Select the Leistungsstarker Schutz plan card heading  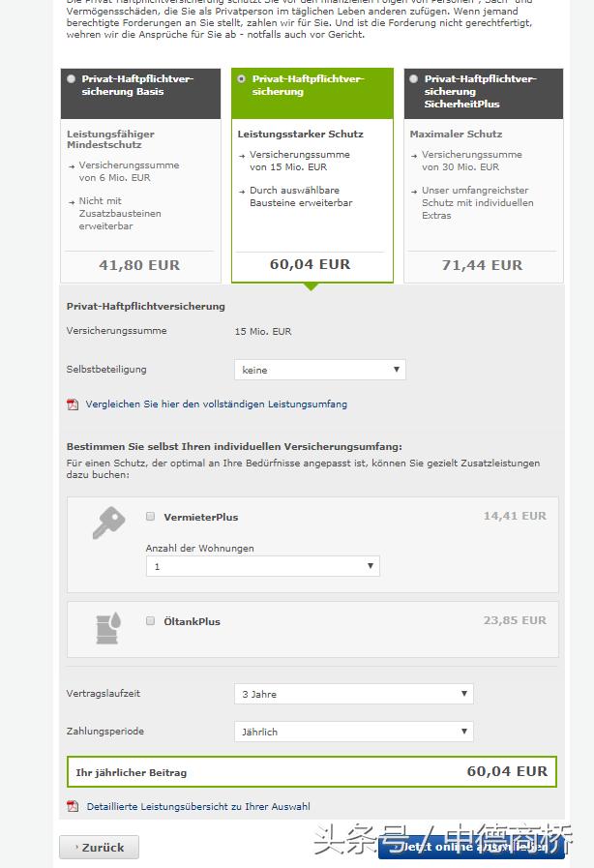[301, 134]
